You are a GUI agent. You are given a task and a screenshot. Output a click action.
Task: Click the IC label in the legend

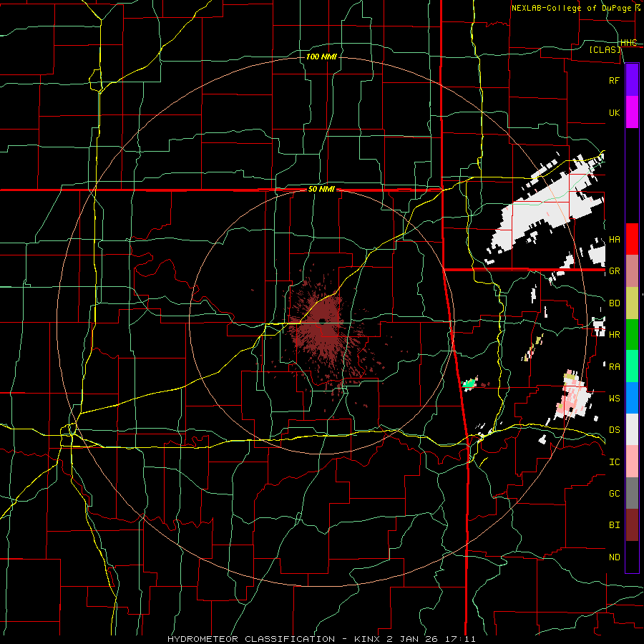click(615, 462)
